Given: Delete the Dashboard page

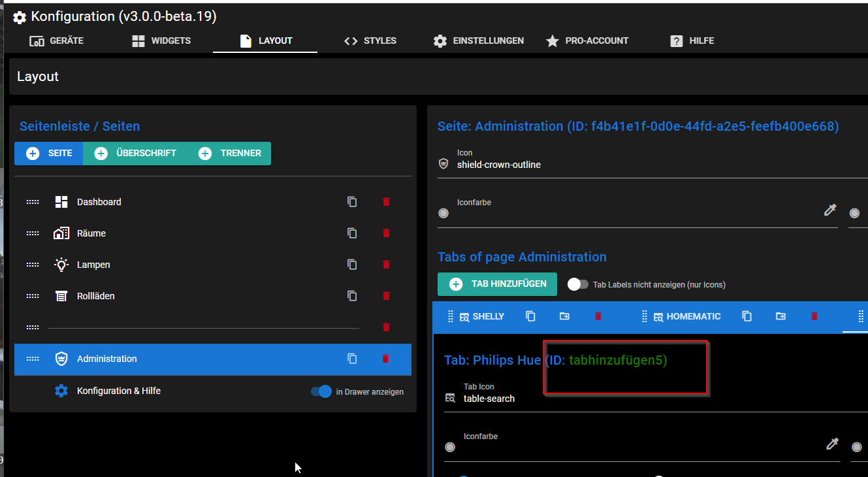Looking at the screenshot, I should tap(386, 202).
